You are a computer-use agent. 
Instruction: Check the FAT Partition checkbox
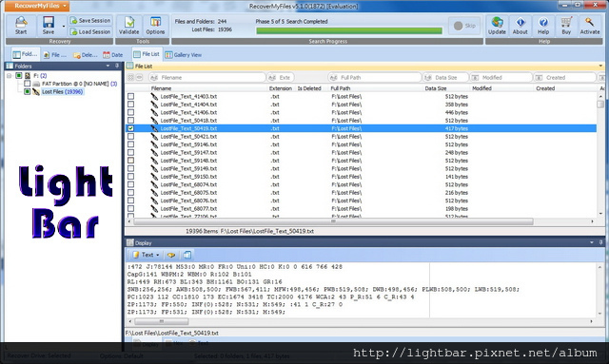click(x=27, y=84)
